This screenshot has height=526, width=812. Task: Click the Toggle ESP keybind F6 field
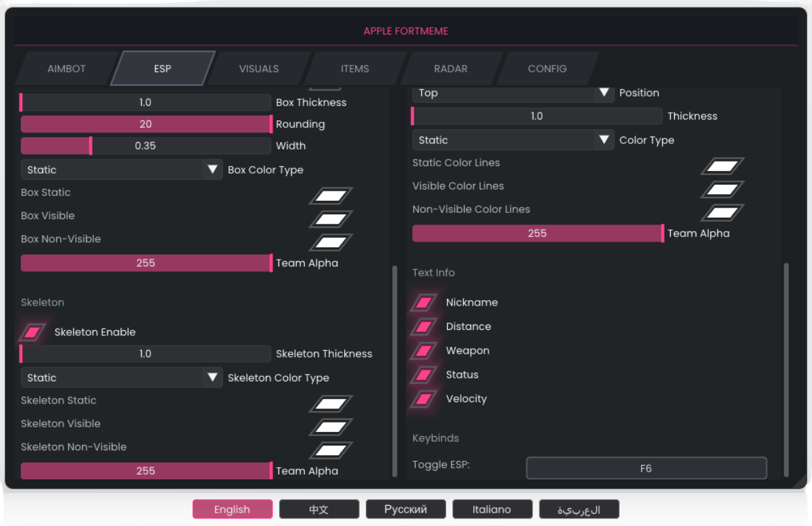coord(646,468)
